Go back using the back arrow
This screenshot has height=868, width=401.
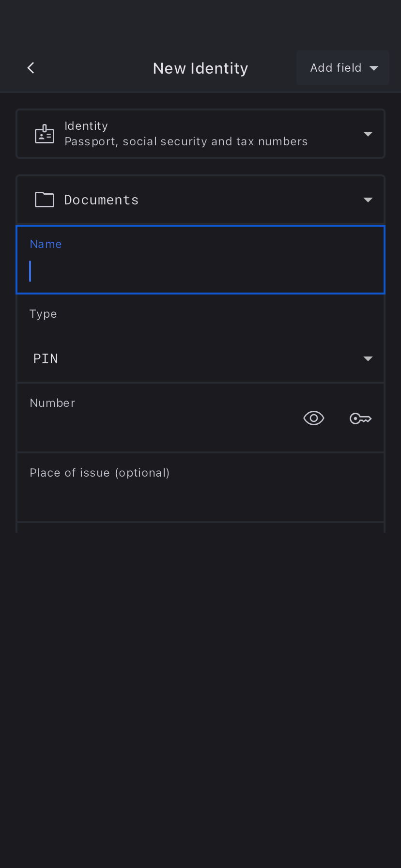pos(31,68)
